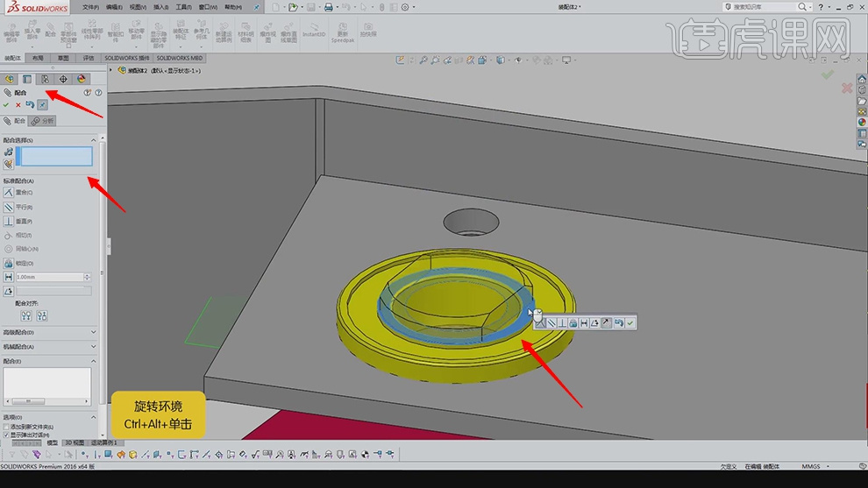Click the mate selections entity input box
The height and width of the screenshot is (488, 868).
[54, 157]
